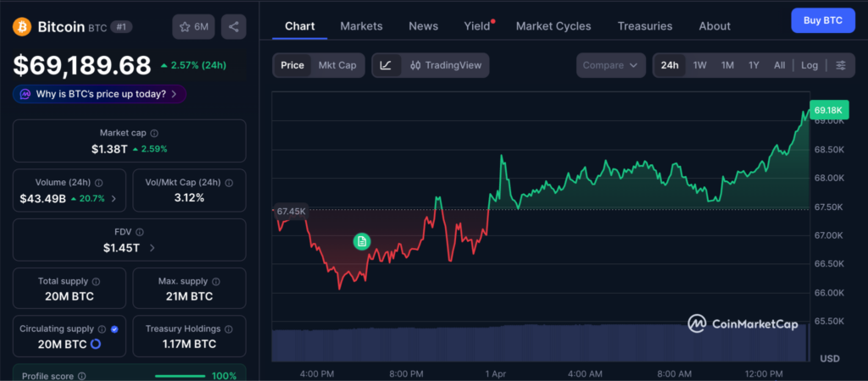The height and width of the screenshot is (381, 868).
Task: Switch to the Markets tab
Action: pos(361,26)
